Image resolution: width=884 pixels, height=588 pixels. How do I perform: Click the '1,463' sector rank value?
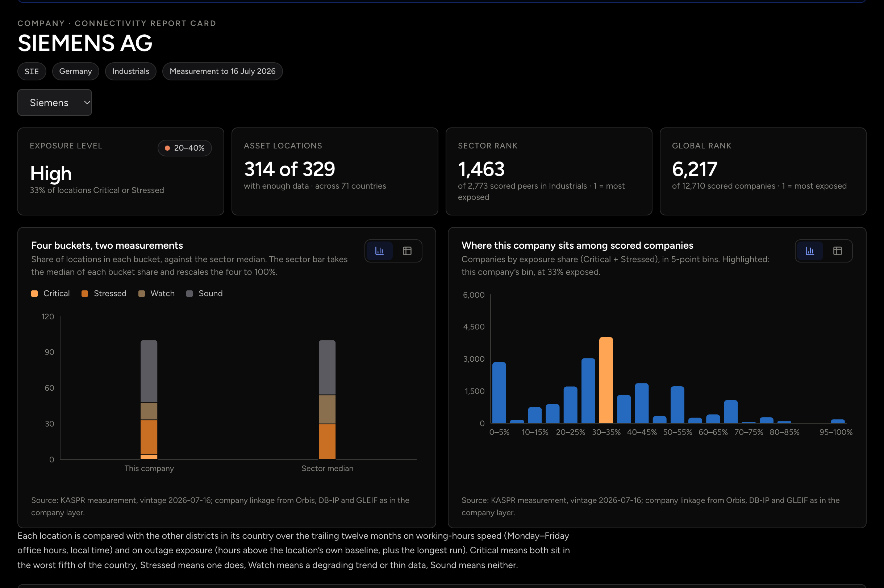click(x=481, y=169)
